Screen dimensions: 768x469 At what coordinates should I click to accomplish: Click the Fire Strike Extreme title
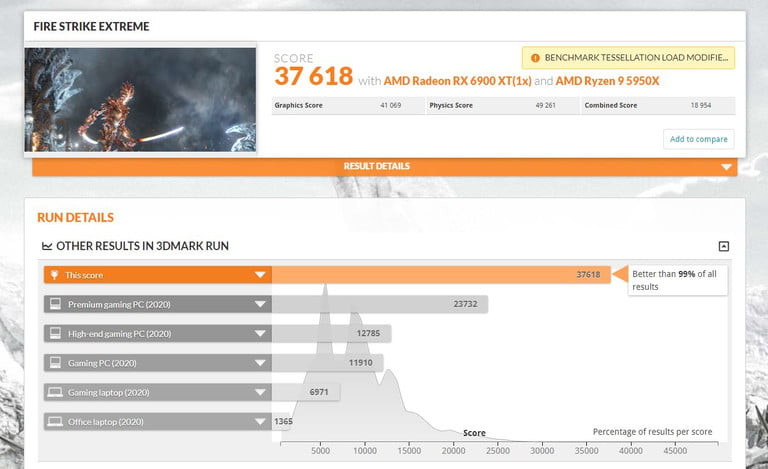[x=91, y=26]
